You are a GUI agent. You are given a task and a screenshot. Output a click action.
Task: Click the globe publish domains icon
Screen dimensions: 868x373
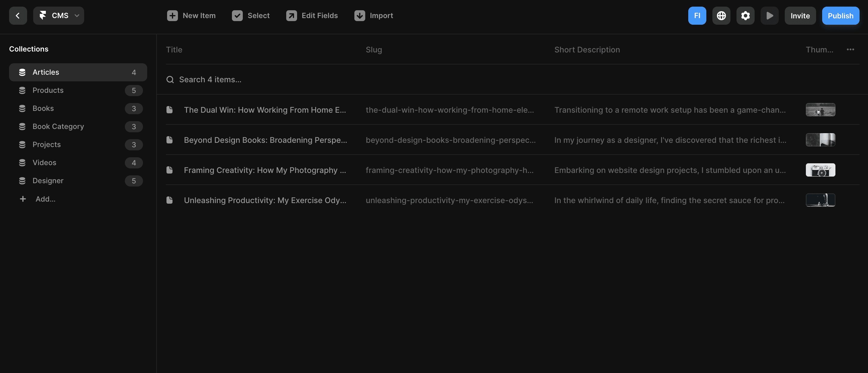pos(721,15)
